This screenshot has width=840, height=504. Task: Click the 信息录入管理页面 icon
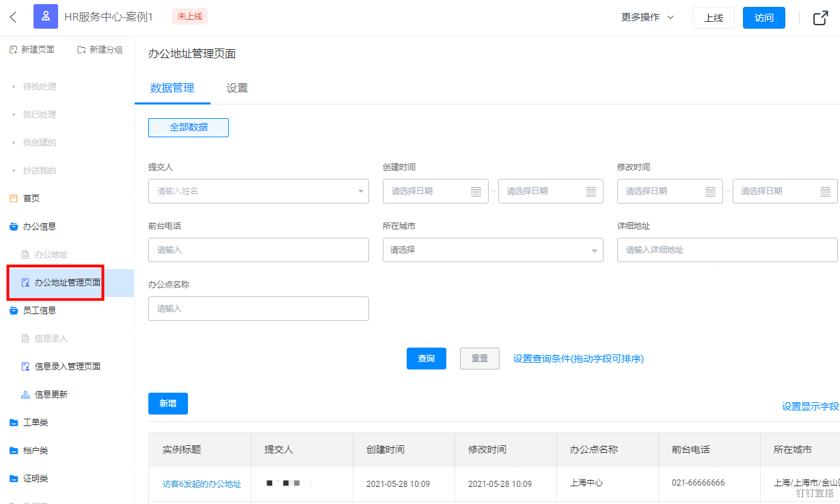[x=26, y=367]
